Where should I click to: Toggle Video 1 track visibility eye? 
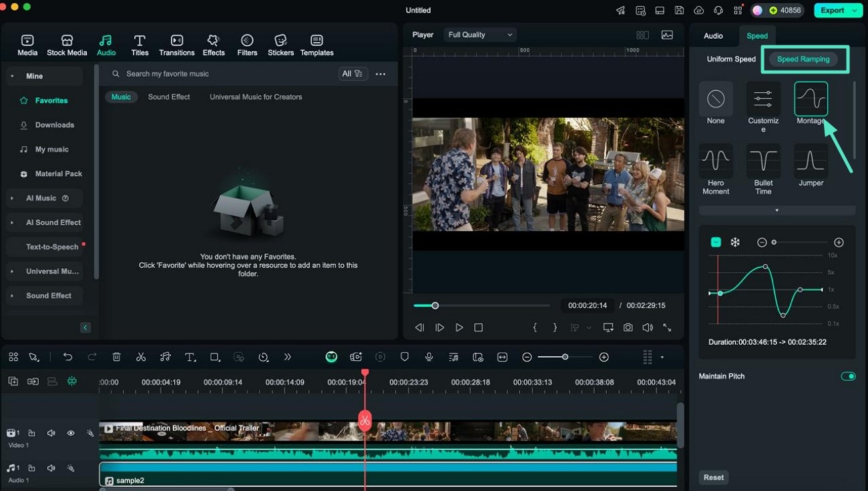71,433
